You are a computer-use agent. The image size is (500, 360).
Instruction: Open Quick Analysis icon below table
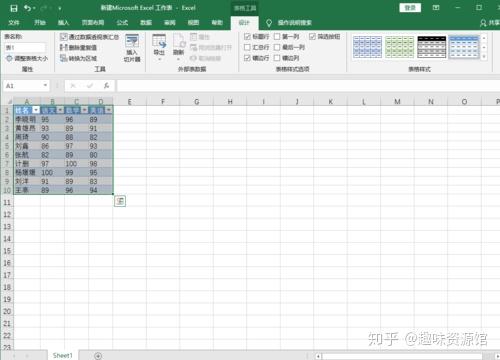point(120,201)
